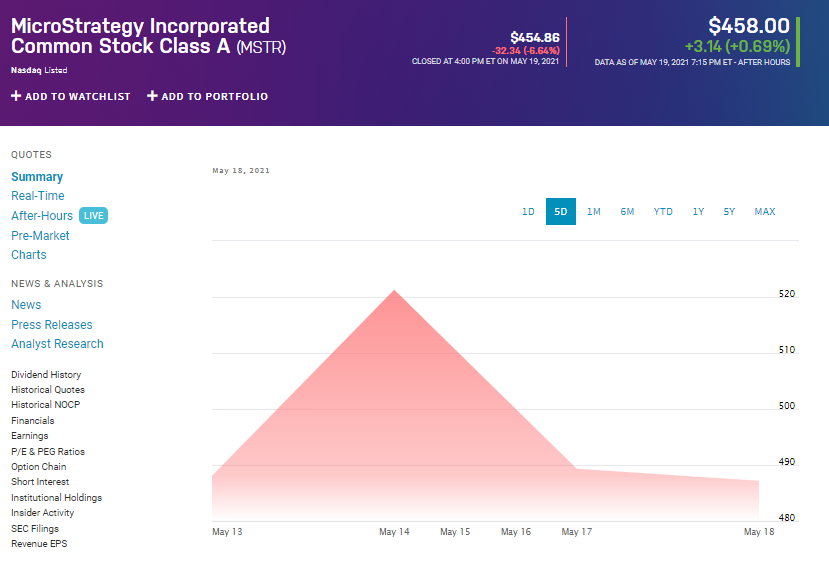Click the +3.14 (+0.69%) change text
Image resolution: width=829 pixels, height=566 pixels.
coord(737,47)
